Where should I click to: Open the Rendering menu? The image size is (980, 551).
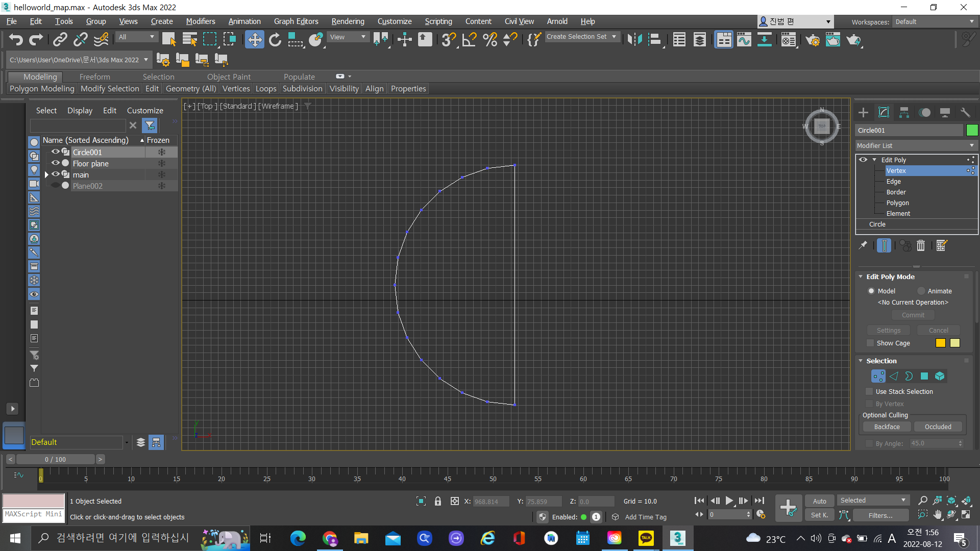348,21
